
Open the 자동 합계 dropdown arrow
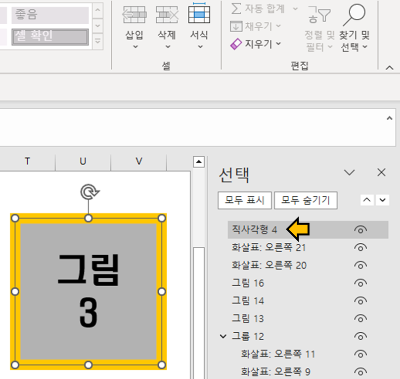(x=295, y=9)
